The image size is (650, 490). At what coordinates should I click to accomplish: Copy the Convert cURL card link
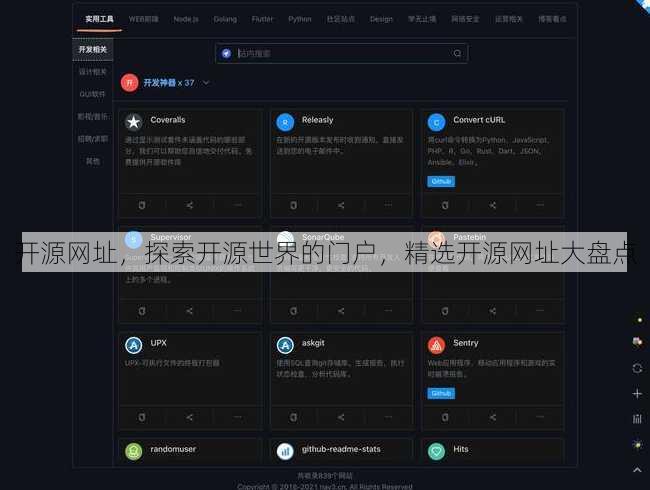pyautogui.click(x=445, y=205)
